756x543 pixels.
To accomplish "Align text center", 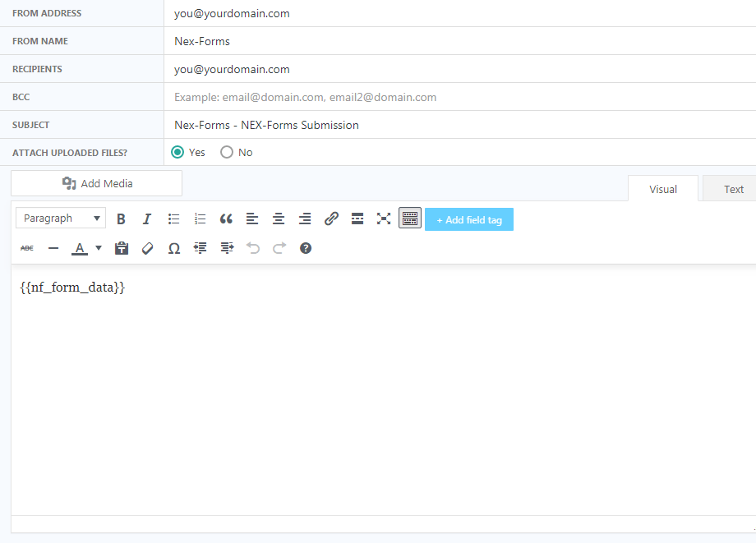I will tap(279, 219).
